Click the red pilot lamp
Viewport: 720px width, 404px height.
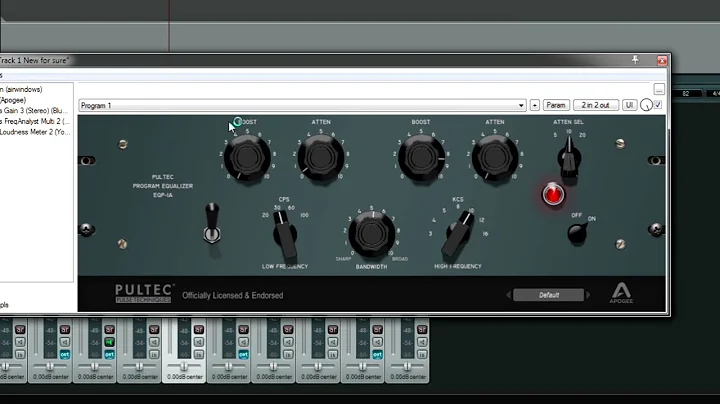click(x=553, y=194)
